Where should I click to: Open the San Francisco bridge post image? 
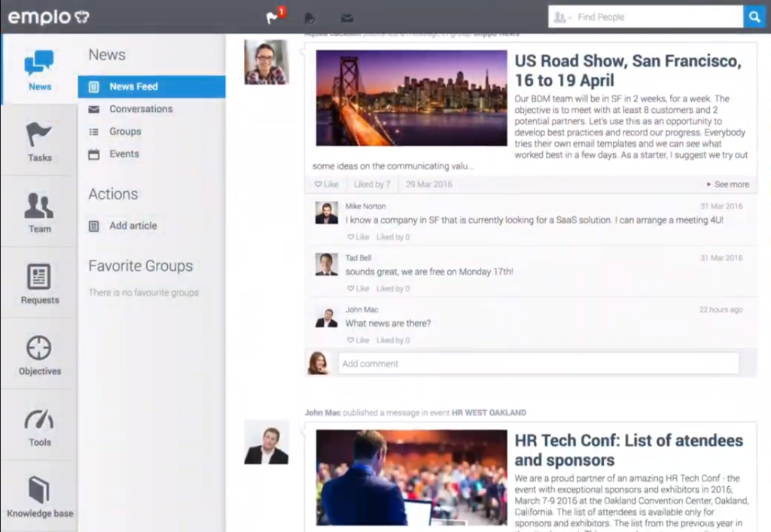tap(411, 98)
